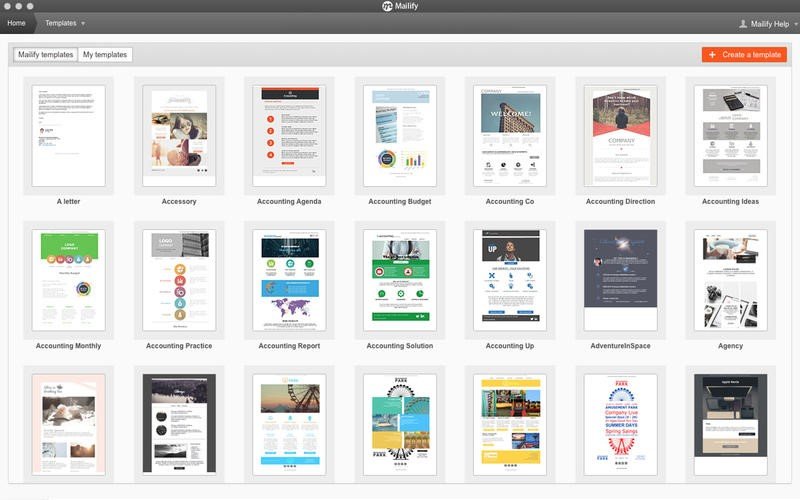Click the 'A letter' label
Viewport: 800px width, 500px height.
point(68,202)
